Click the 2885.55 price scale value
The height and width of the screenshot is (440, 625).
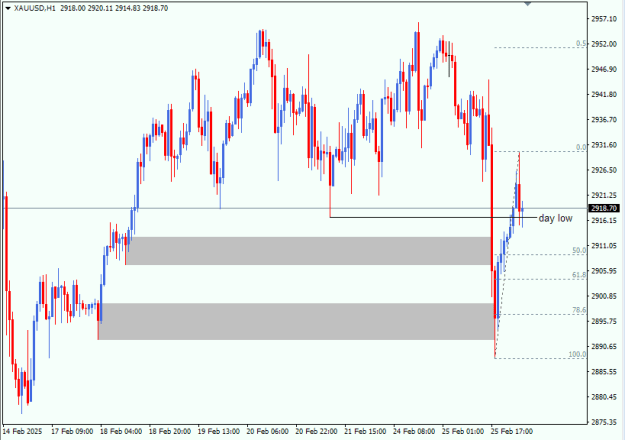[604, 372]
